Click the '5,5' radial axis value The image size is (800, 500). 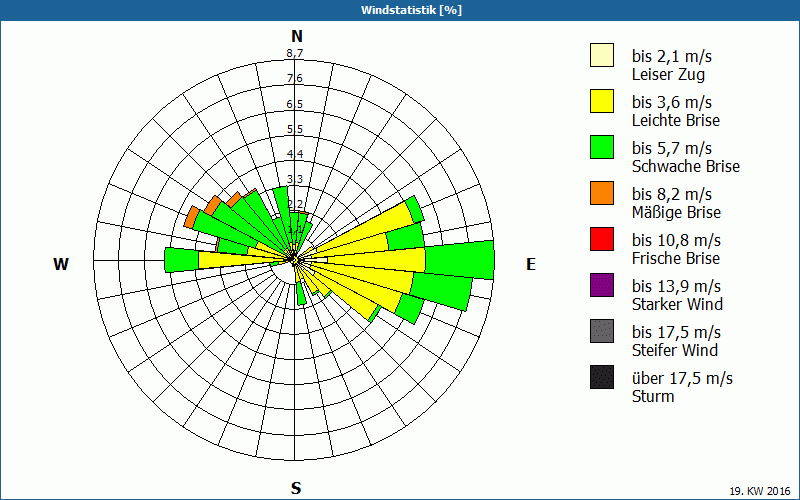tap(294, 129)
